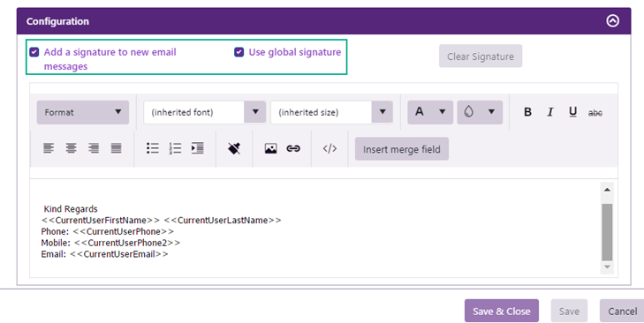This screenshot has height=323, width=644.
Task: Toggle bold formatting
Action: pyautogui.click(x=527, y=112)
